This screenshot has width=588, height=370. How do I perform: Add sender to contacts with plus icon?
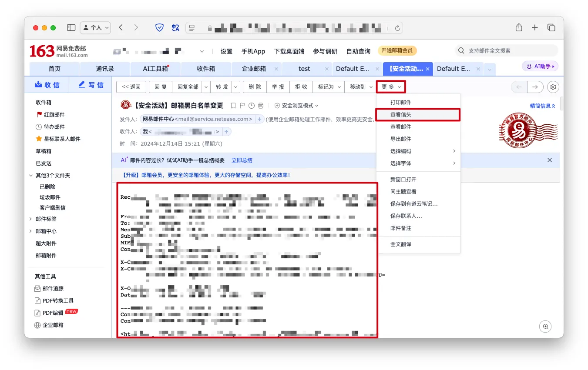coord(259,119)
